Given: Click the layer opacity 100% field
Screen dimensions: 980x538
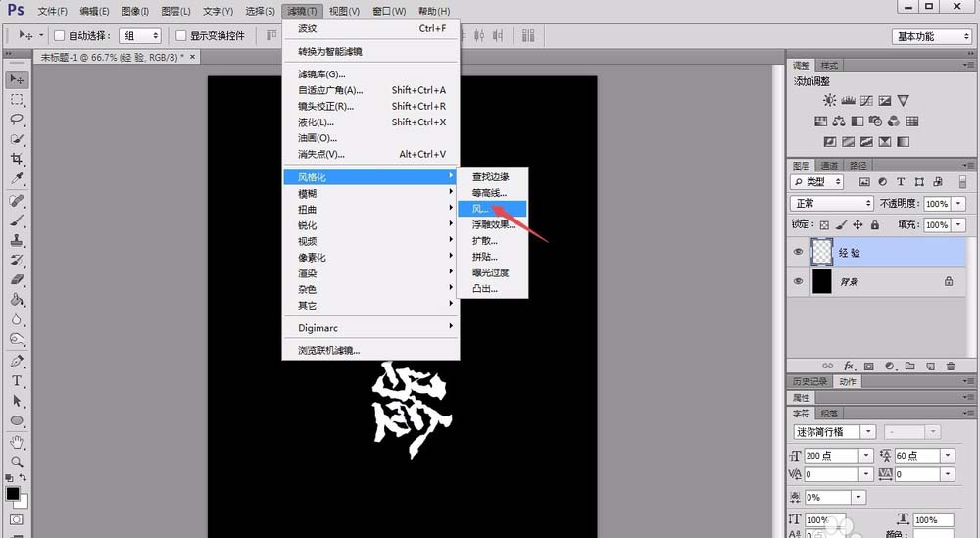Looking at the screenshot, I should pos(937,204).
